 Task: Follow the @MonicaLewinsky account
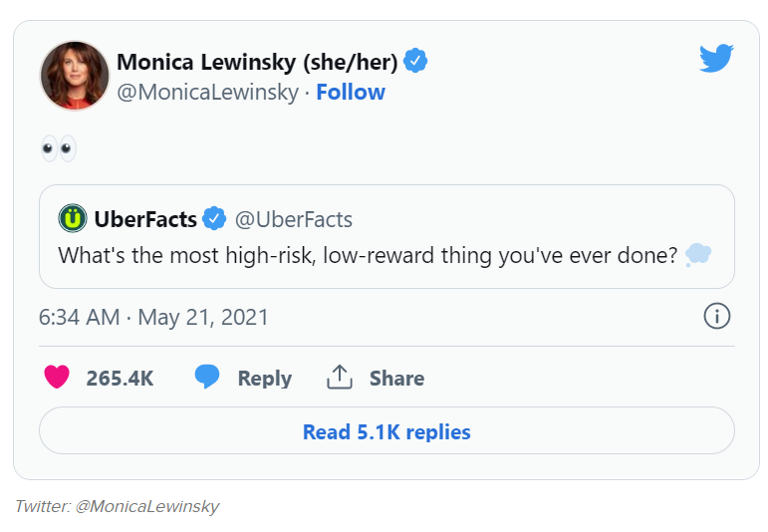[351, 93]
